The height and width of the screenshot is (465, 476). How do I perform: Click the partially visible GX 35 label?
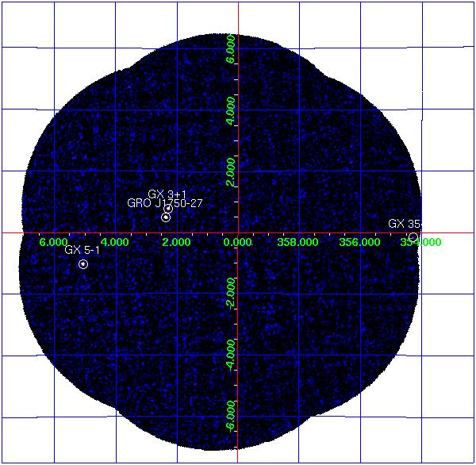coord(404,224)
